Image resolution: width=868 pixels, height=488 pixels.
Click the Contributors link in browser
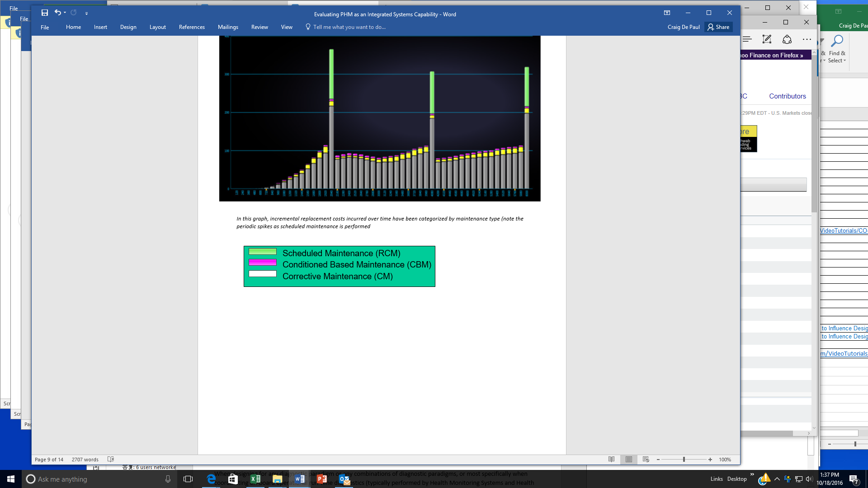click(x=787, y=96)
